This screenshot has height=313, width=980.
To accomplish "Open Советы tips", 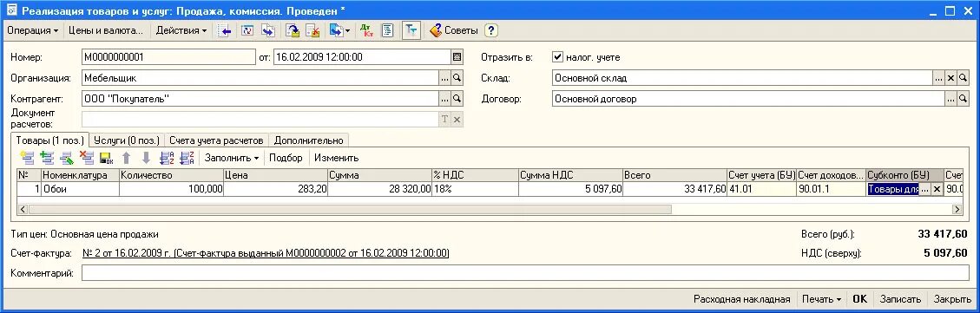I will pos(454,30).
